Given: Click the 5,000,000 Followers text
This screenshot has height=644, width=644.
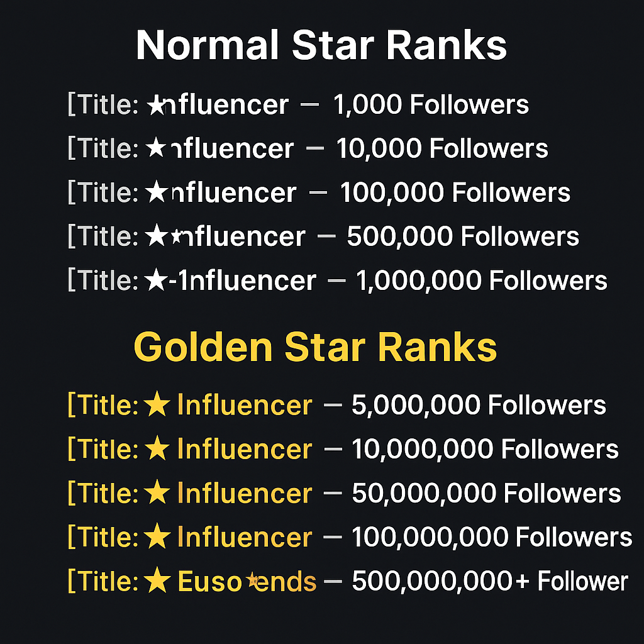Looking at the screenshot, I should [x=479, y=406].
